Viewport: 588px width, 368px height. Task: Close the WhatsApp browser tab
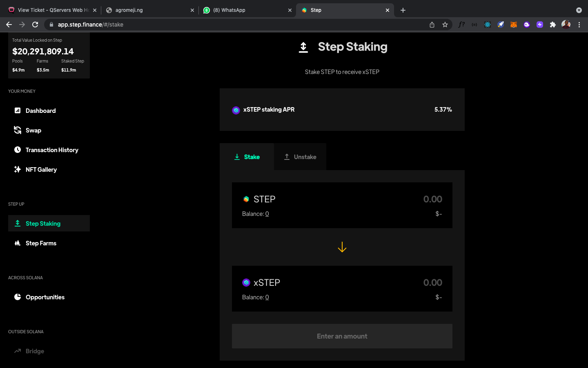pos(290,10)
